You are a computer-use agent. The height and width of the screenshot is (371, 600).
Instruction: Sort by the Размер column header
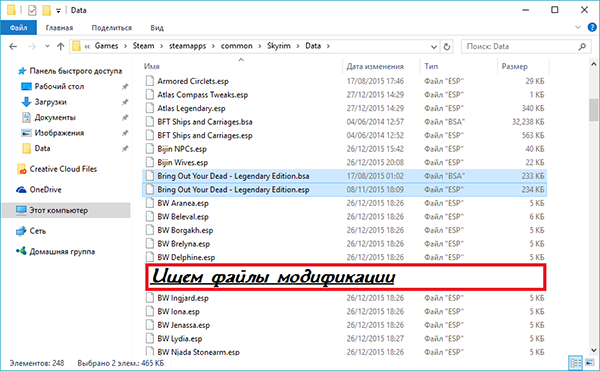point(514,67)
